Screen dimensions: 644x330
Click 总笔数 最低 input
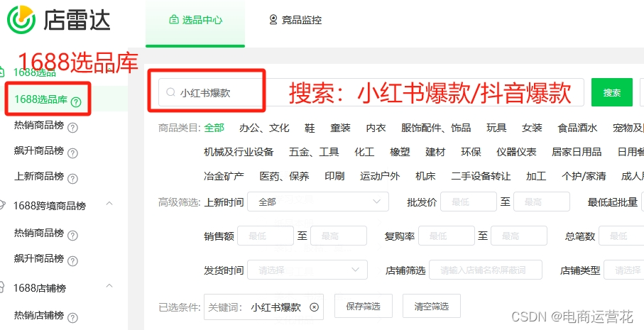point(621,236)
